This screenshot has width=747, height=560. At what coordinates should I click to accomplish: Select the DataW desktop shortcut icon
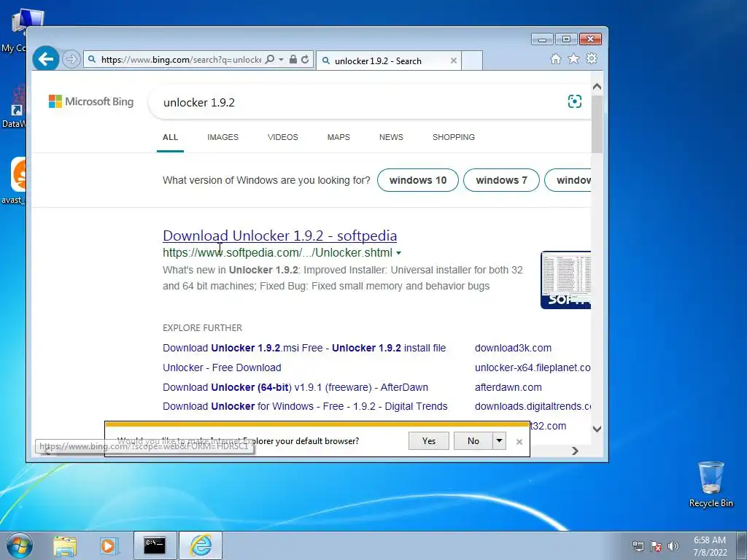point(13,106)
